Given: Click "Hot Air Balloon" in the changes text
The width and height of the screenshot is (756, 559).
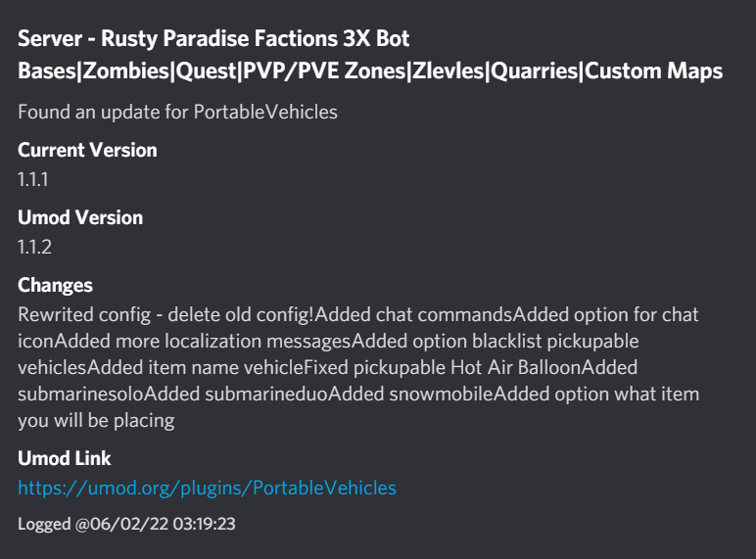Looking at the screenshot, I should coord(512,368).
